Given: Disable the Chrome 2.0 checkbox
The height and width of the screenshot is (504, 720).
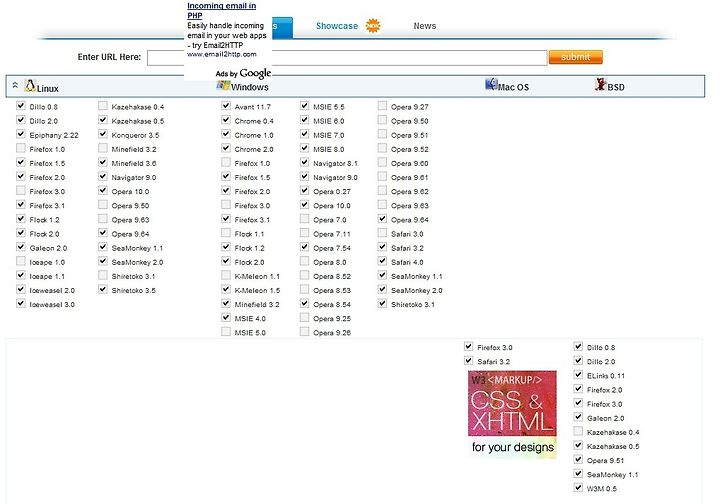Looking at the screenshot, I should click(226, 148).
